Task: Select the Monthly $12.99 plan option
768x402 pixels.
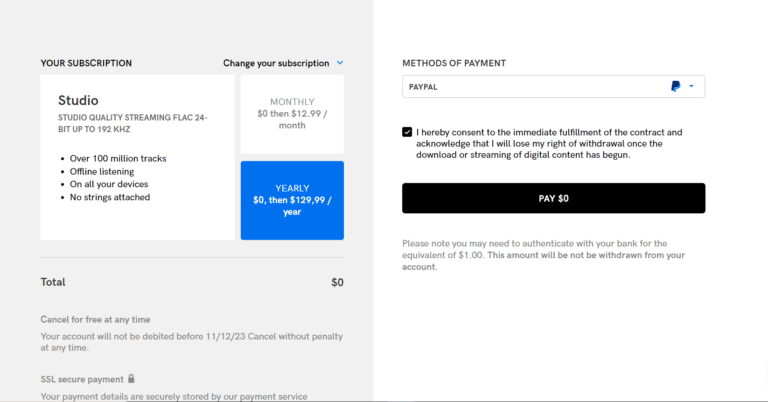Action: (x=292, y=113)
